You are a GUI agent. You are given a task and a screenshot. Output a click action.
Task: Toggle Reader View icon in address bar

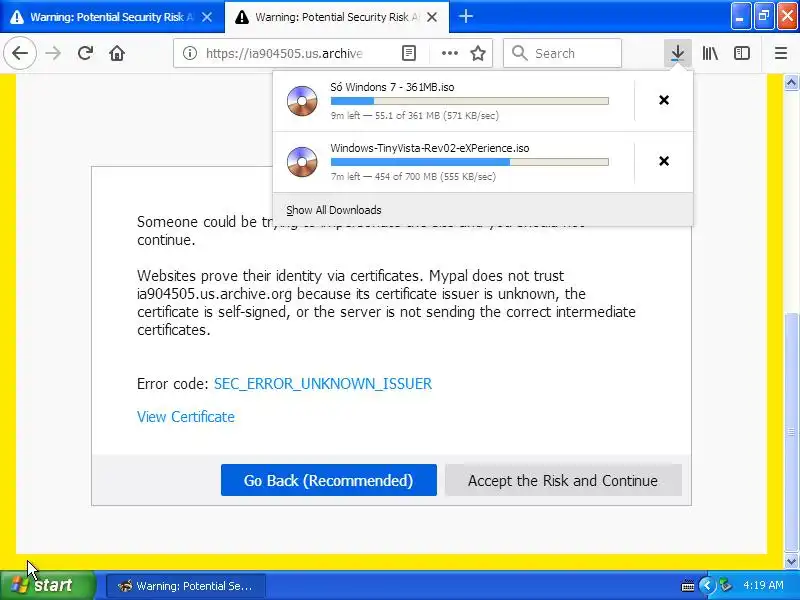[409, 53]
